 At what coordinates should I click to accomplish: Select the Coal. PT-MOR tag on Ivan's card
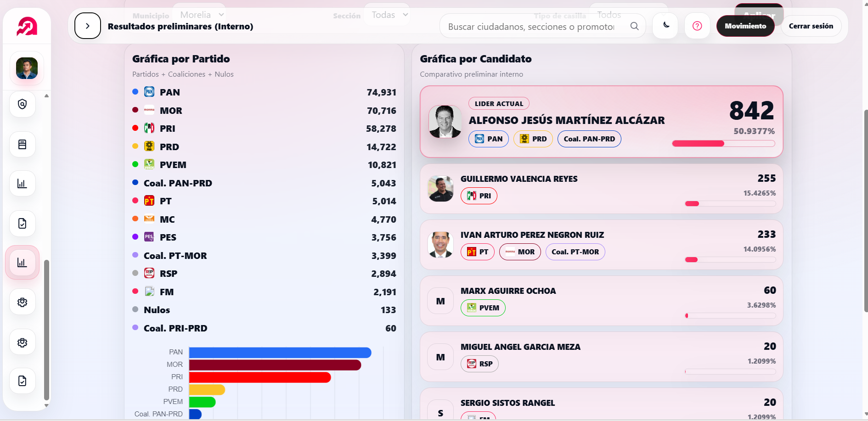tap(575, 252)
